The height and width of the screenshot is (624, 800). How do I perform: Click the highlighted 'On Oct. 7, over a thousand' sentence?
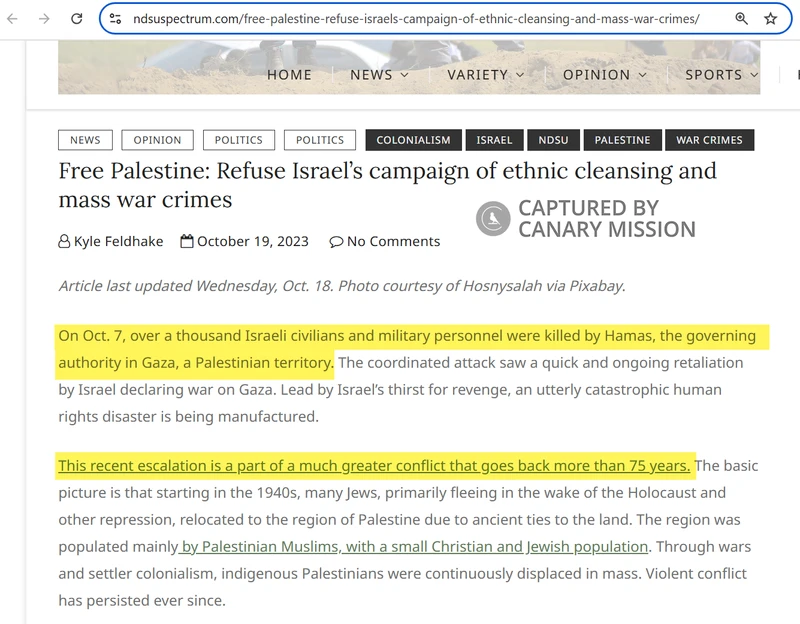(407, 349)
